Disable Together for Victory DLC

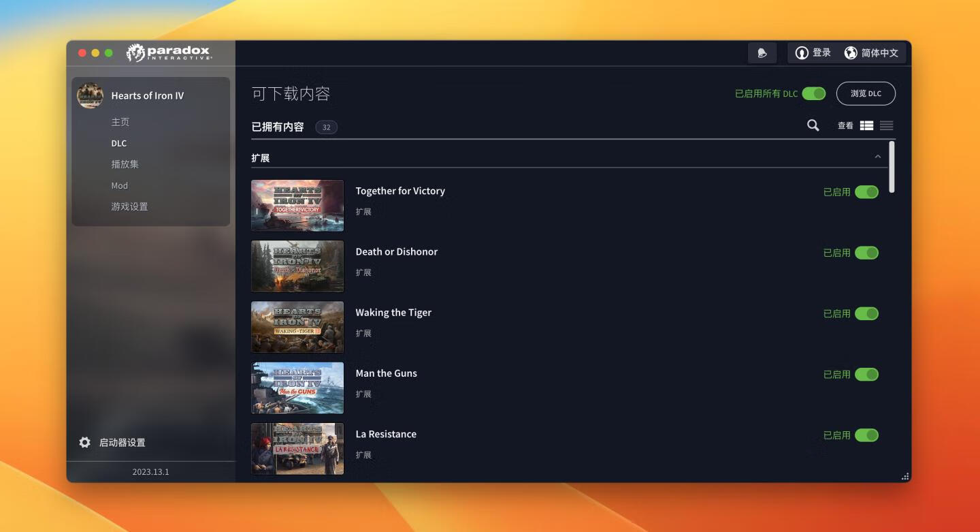tap(866, 192)
